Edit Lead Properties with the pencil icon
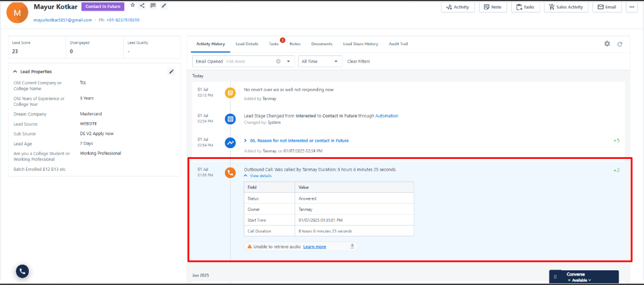Viewport: 644px width, 285px height. [172, 71]
